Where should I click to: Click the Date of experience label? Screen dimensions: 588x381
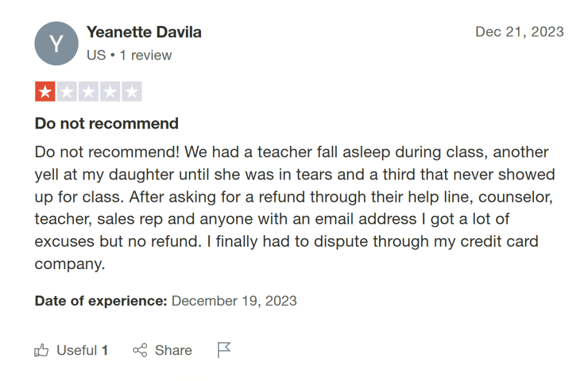coord(98,301)
